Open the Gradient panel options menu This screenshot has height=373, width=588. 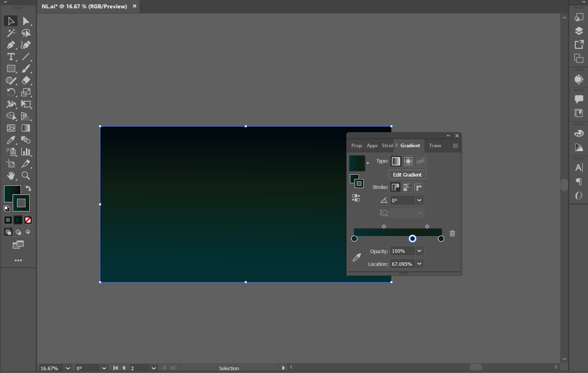(455, 146)
